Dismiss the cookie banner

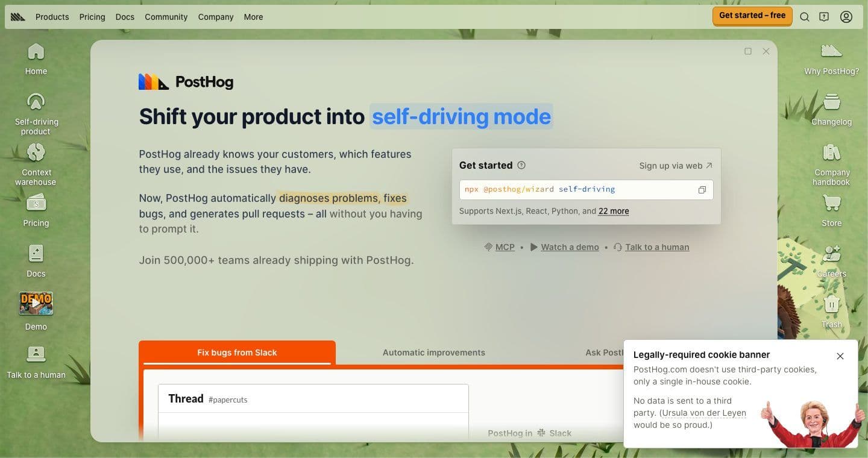tap(840, 356)
